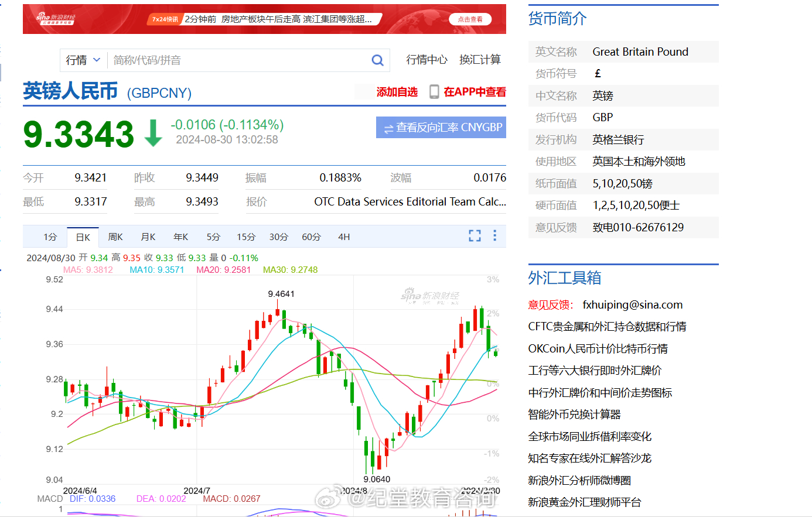Screen dimensions: 812x517
Task: Click the Sina Finance logo in banner
Action: click(56, 19)
